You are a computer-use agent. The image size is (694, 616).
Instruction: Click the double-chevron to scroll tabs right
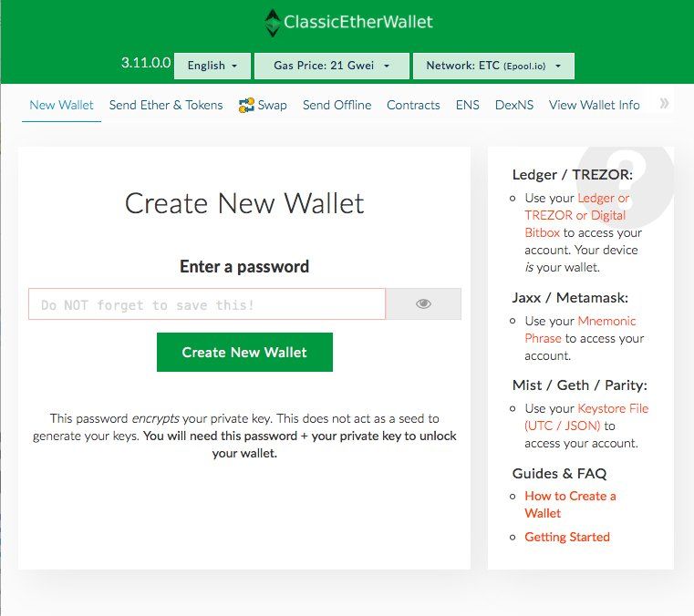(664, 104)
